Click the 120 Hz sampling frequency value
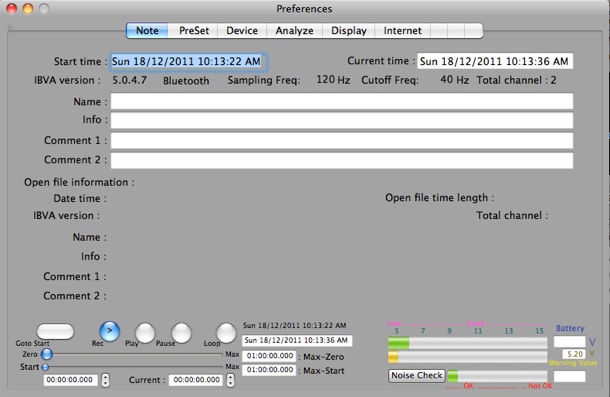The image size is (610, 397). coord(333,80)
